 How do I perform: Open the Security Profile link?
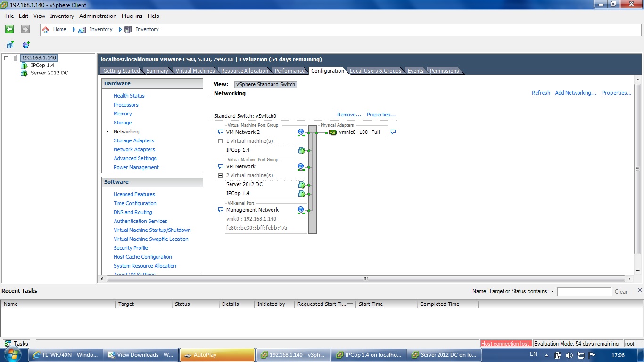point(131,248)
